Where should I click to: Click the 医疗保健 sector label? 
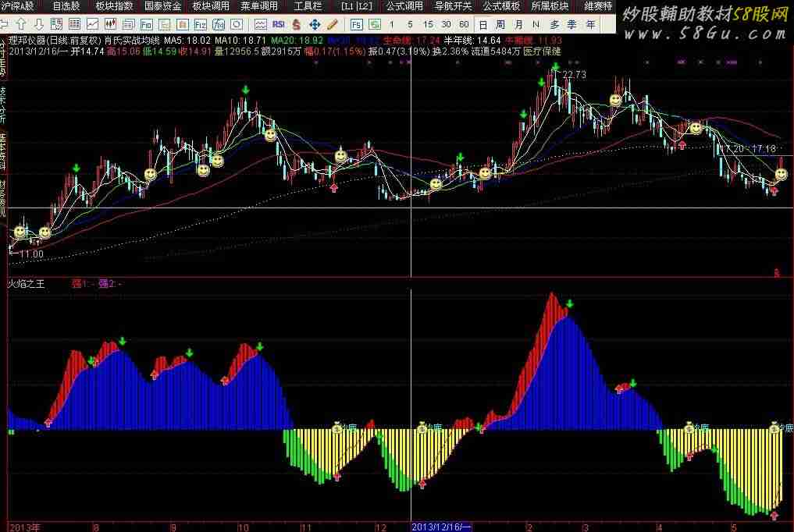[542, 51]
